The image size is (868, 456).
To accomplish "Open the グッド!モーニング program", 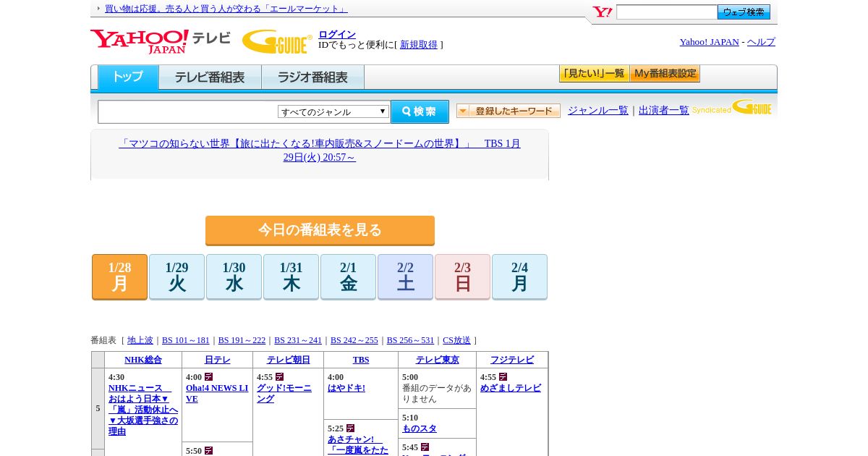I will (x=284, y=393).
